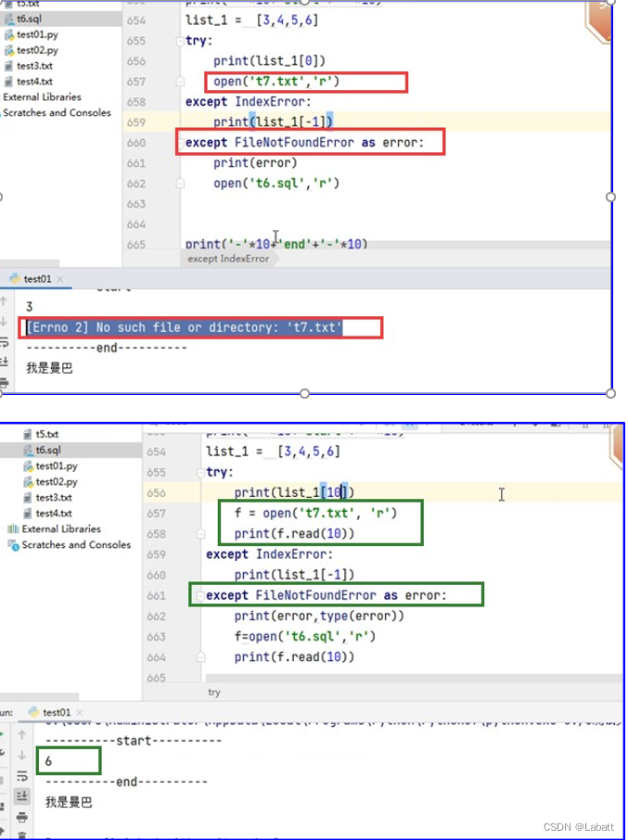
Task: Click the Scratches and Consoles icon in the lower screenshot
Action: click(x=13, y=545)
